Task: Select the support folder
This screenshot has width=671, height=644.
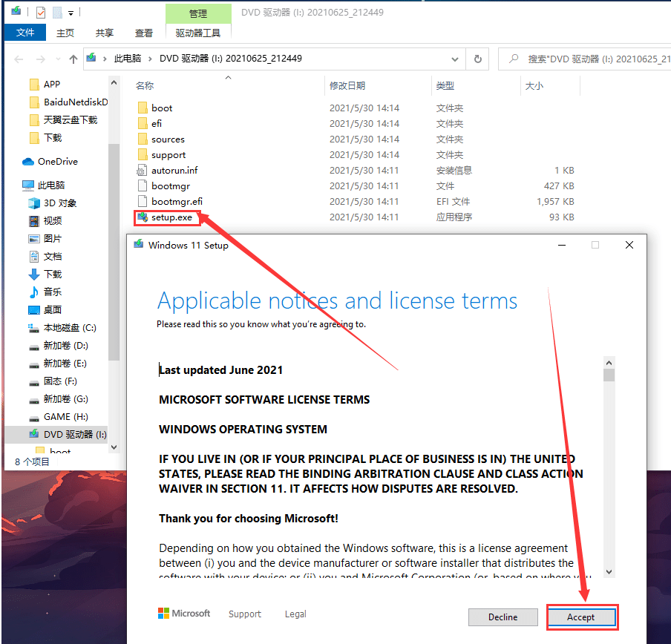Action: coord(161,155)
